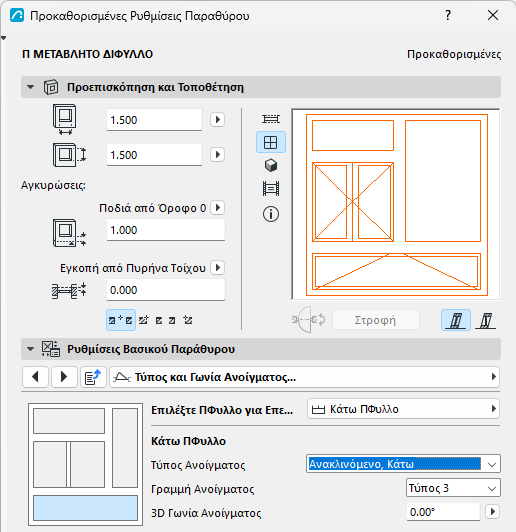Select tall right sash in schematic diagram
This screenshot has height=532, width=516.
(125, 448)
